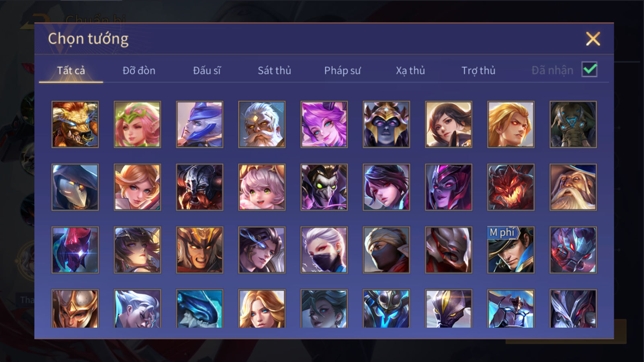
Task: Select the wizard with gray beard and hat
Action: click(x=573, y=187)
